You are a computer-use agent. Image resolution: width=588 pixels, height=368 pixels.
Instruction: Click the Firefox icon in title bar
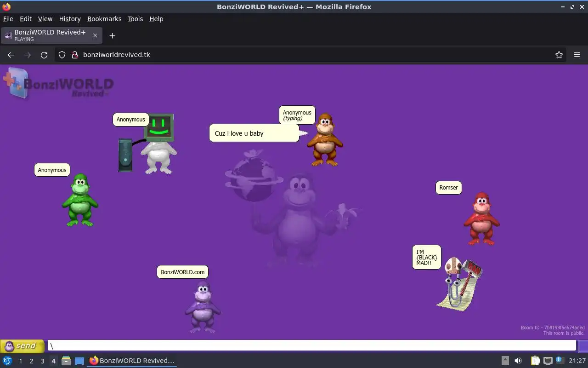(x=6, y=6)
